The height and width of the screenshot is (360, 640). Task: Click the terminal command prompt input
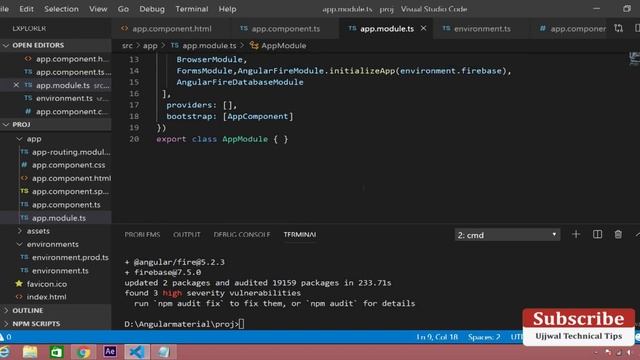tap(242, 324)
